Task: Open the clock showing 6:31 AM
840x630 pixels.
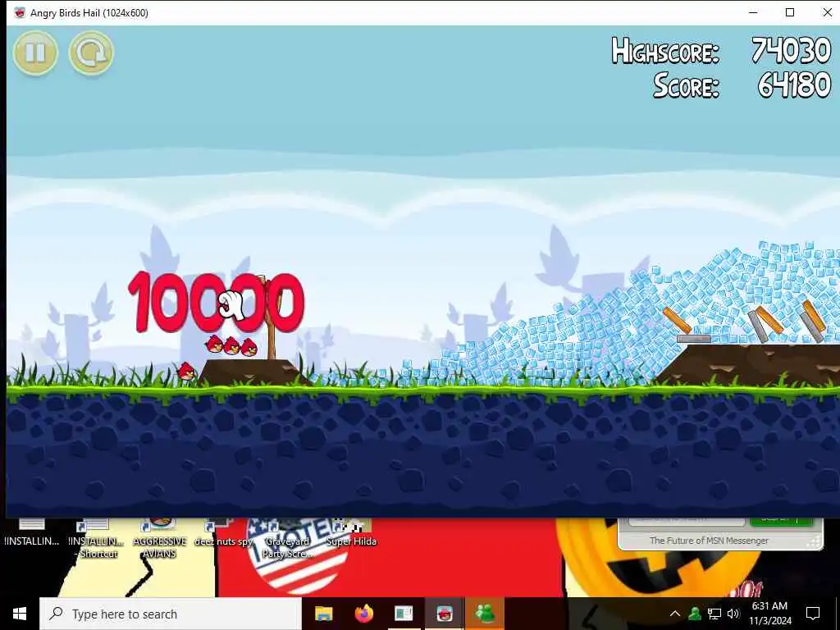Action: click(x=769, y=614)
